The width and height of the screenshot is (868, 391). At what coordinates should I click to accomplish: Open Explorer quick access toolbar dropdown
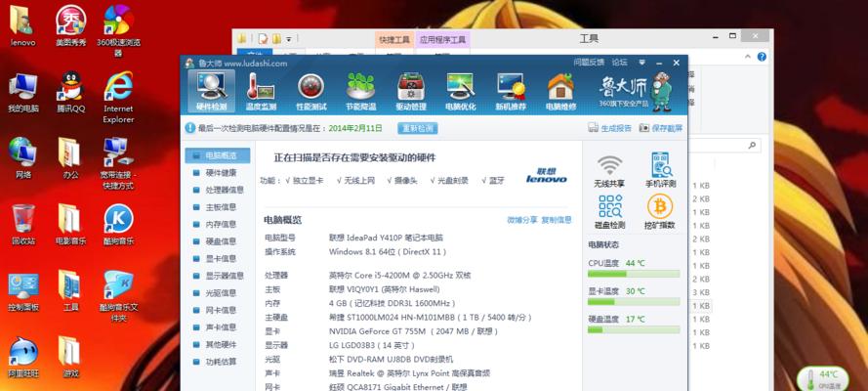point(288,39)
